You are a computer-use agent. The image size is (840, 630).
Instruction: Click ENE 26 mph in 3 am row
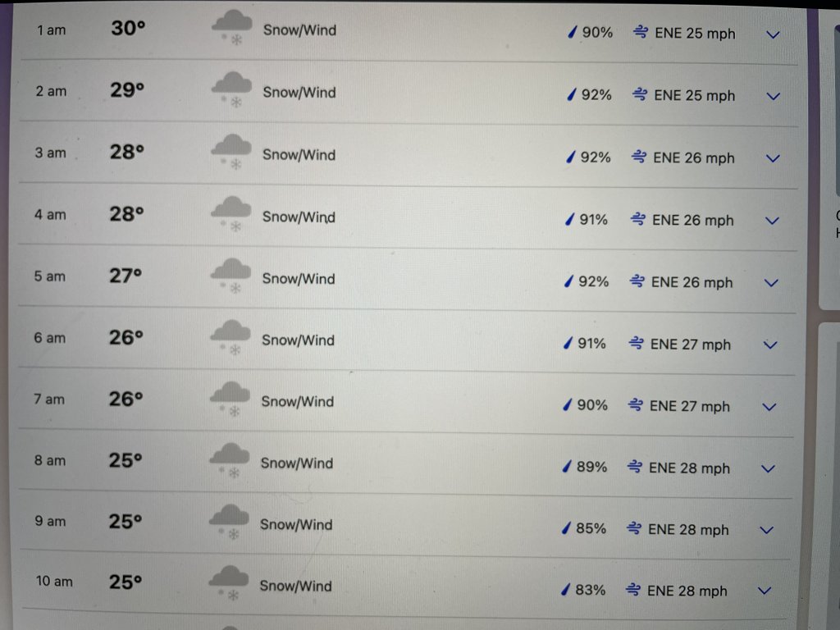pos(693,158)
